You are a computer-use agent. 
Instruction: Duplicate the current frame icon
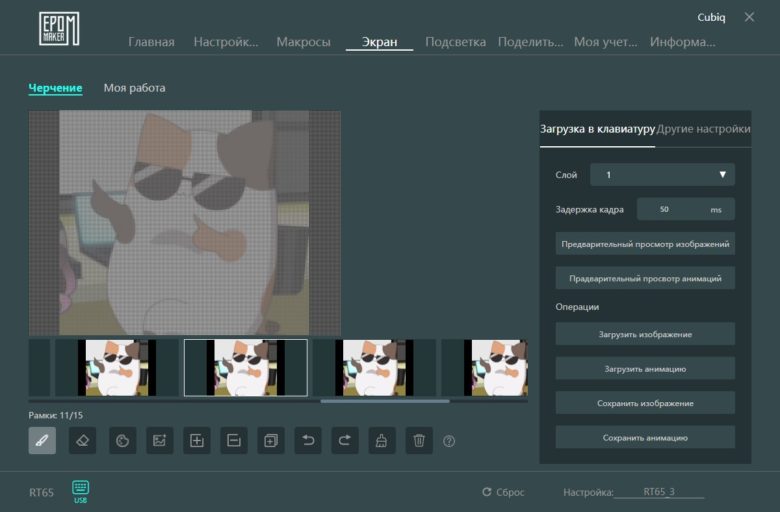[271, 440]
